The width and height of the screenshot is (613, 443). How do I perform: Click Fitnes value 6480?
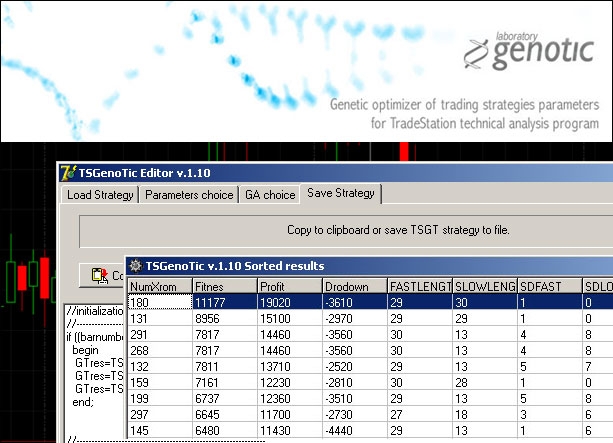(207, 431)
